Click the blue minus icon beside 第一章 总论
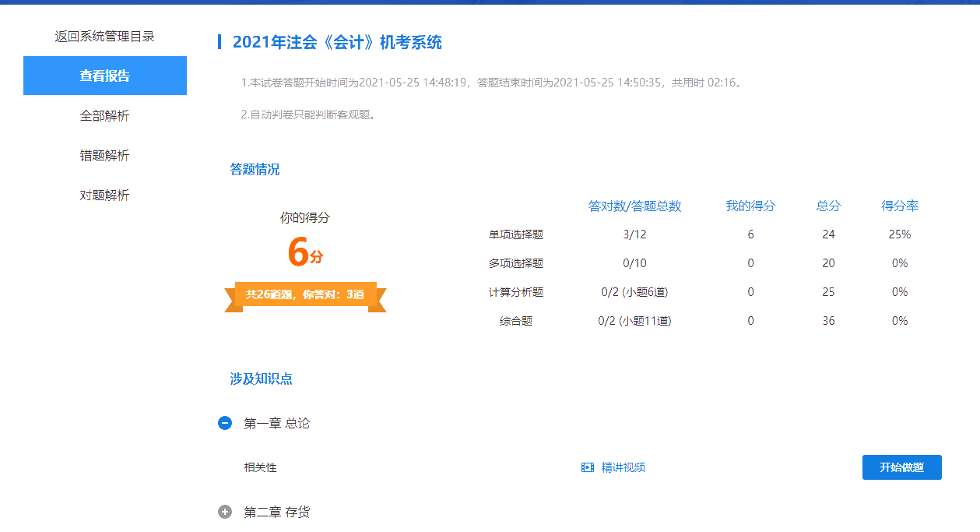The image size is (980, 532). pyautogui.click(x=224, y=422)
